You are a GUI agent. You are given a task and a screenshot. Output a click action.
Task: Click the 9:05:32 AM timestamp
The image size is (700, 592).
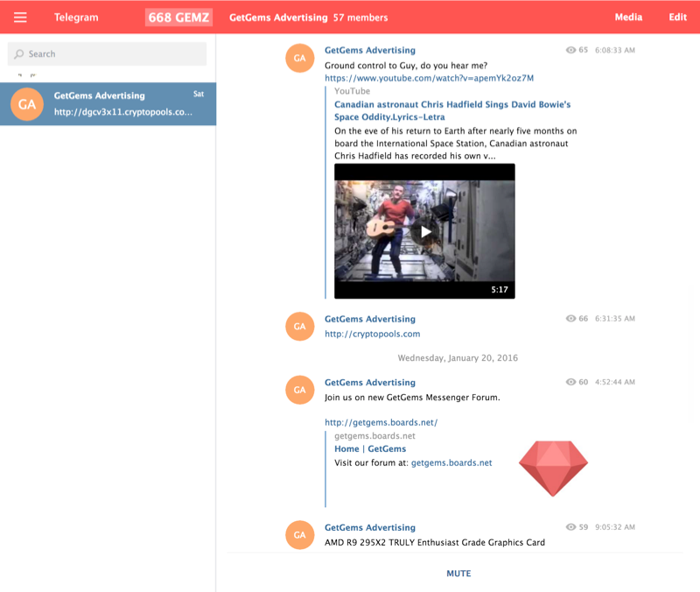615,527
